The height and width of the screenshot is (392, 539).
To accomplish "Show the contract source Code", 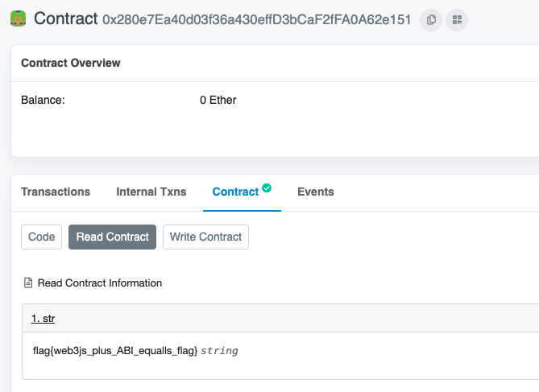I will (41, 237).
